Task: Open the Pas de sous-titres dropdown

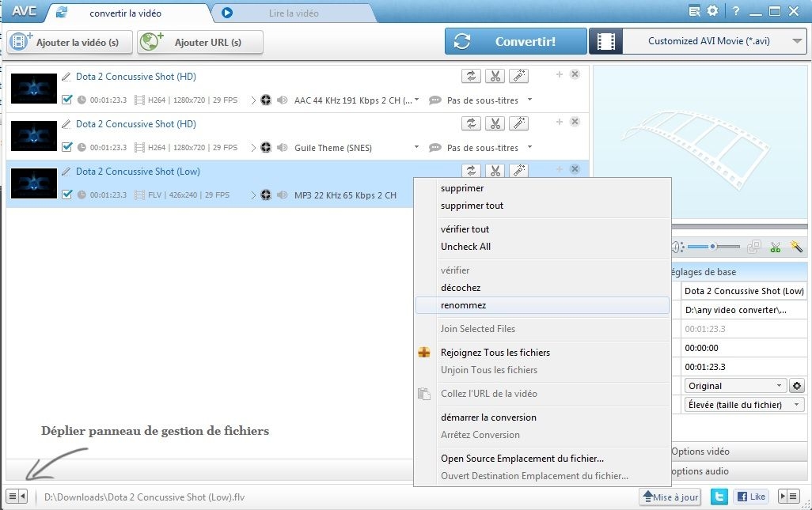Action: coord(486,100)
